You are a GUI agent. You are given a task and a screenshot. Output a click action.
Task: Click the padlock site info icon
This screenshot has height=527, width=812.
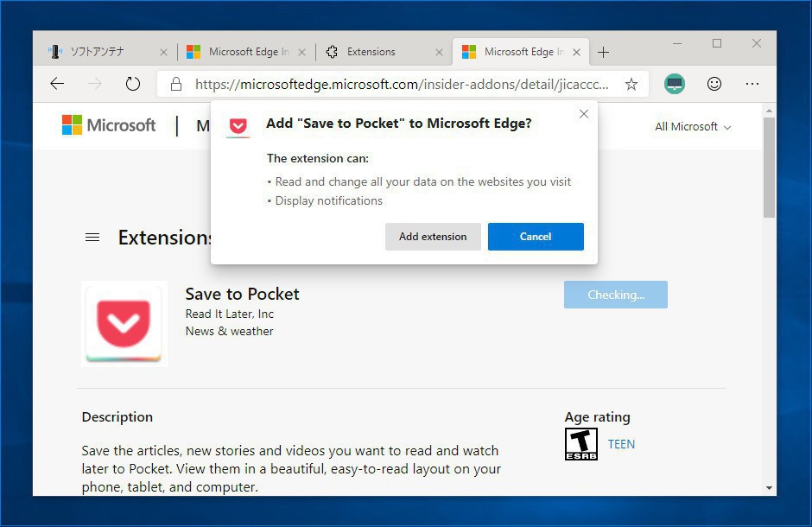[176, 84]
